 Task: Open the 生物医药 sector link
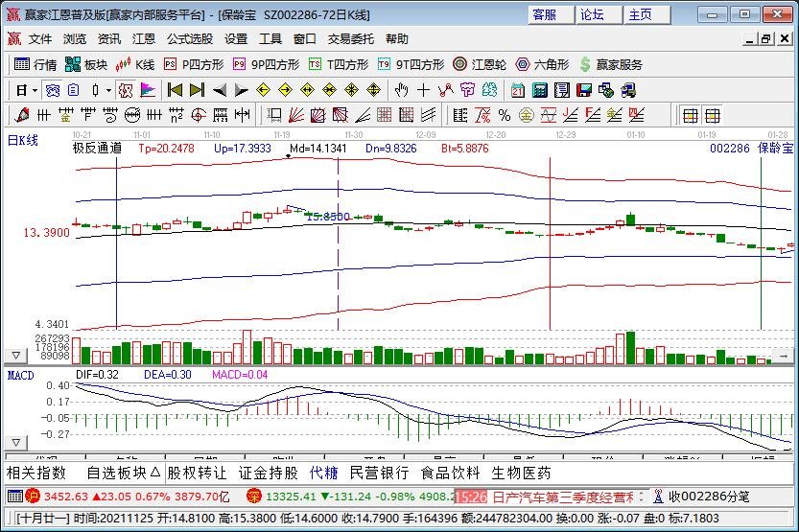point(521,473)
